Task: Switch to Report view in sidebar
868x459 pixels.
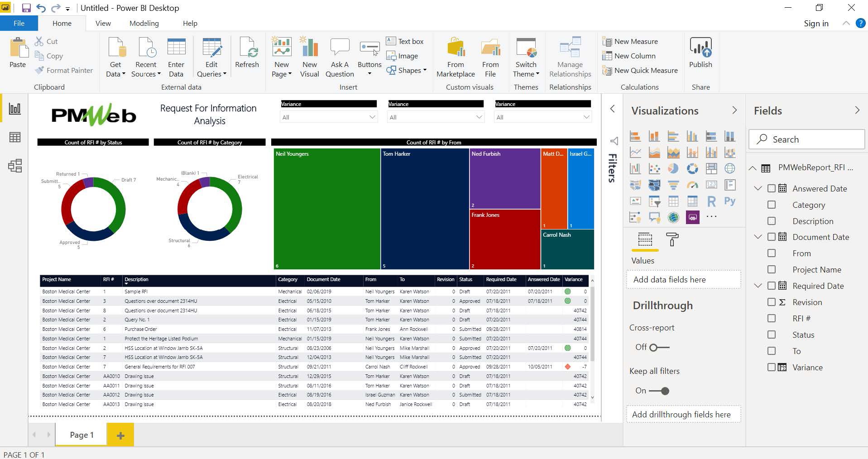Action: tap(14, 109)
